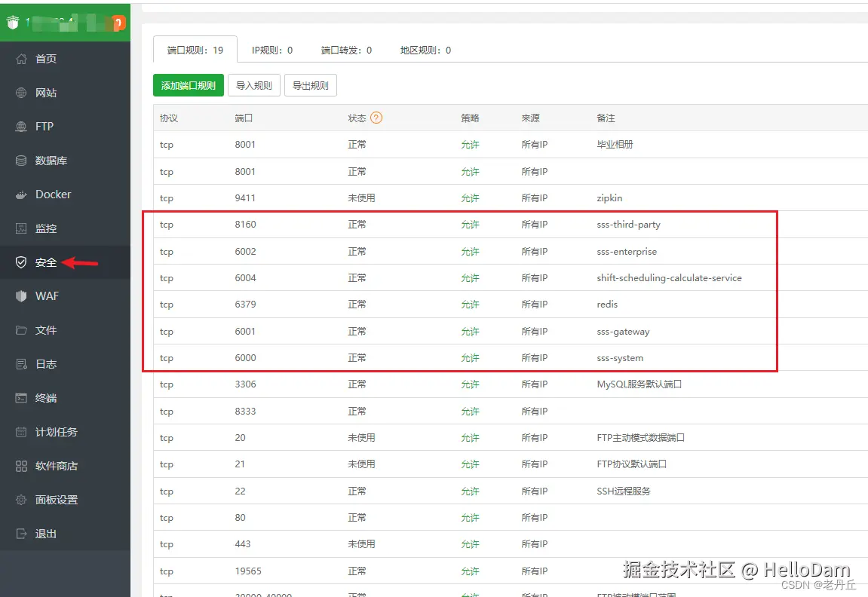
Task: Open the 软件商店 menu item
Action: point(65,466)
